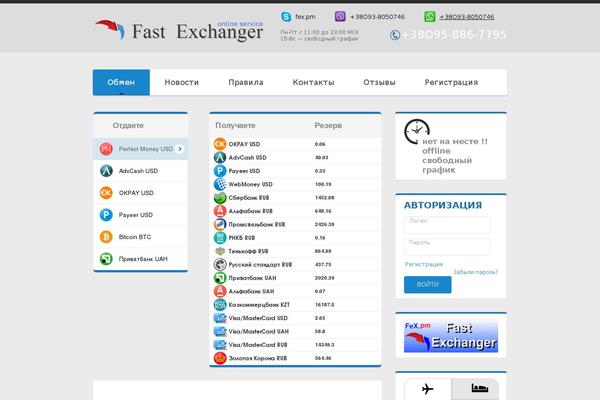
Task: Select Сбербанк RUB row
Action: coord(295,198)
